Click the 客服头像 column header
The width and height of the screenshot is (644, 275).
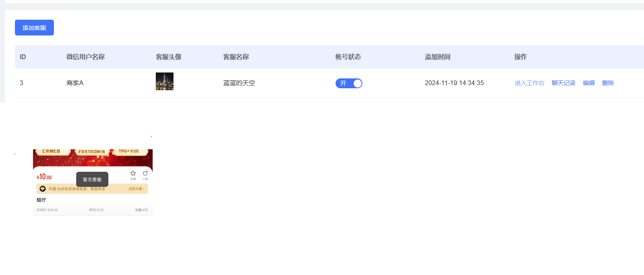click(168, 57)
